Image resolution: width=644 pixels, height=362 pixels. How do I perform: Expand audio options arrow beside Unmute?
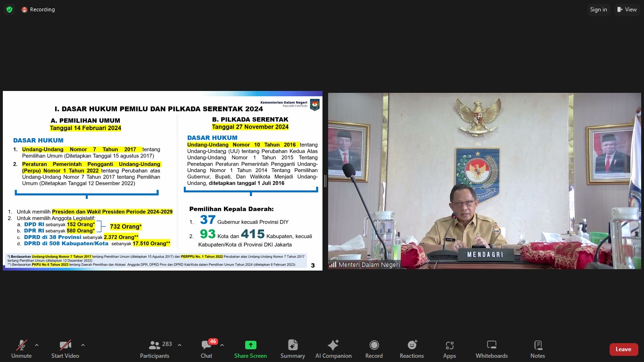point(37,345)
